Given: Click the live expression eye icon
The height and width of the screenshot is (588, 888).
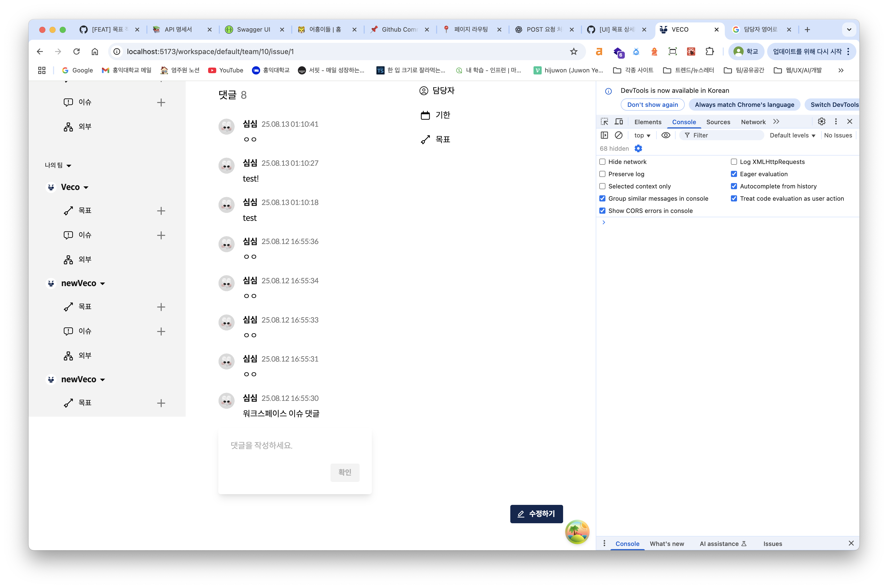Looking at the screenshot, I should (666, 135).
